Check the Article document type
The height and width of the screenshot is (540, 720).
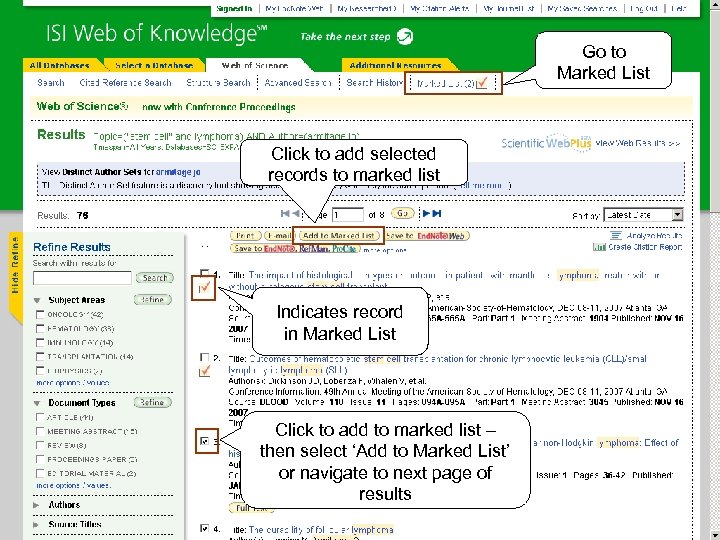[40, 417]
